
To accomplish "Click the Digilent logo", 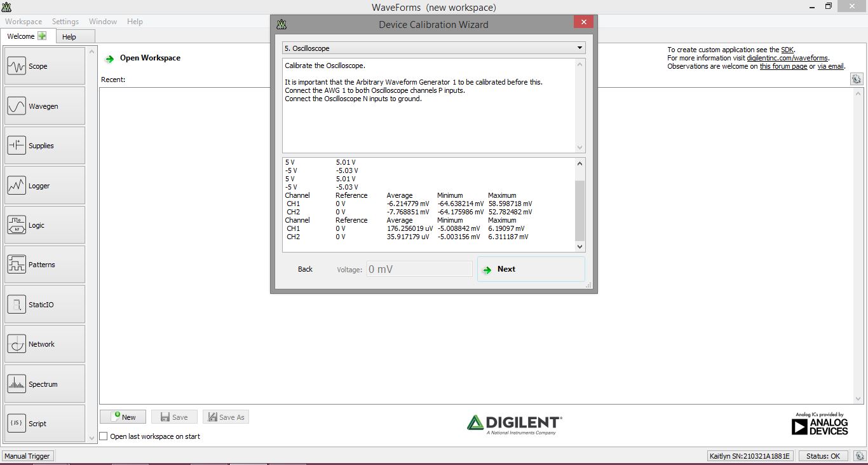I will pos(515,424).
